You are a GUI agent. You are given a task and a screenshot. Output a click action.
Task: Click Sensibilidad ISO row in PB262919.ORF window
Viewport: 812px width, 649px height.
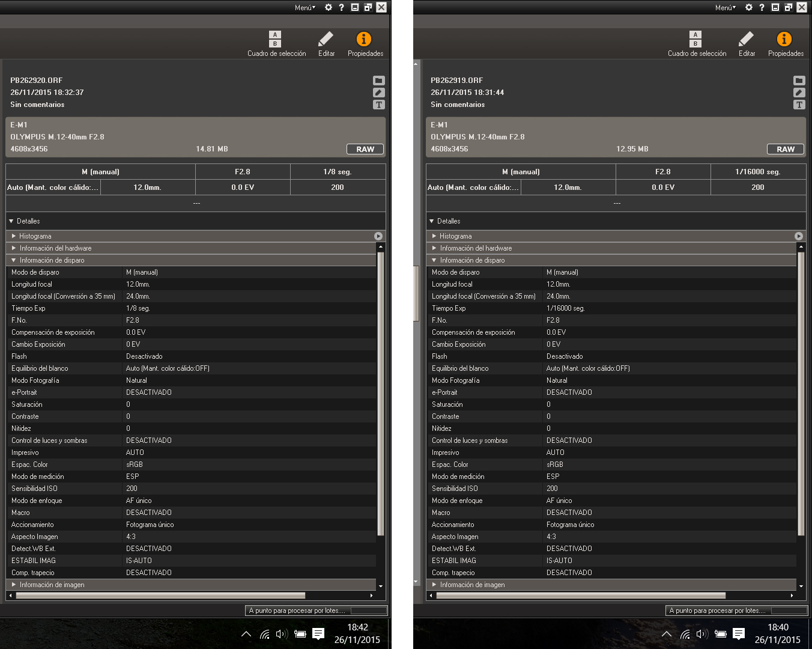611,489
